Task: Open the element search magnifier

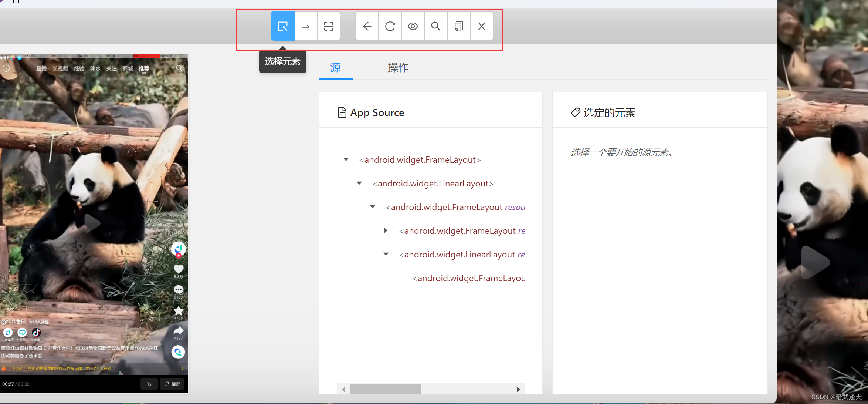Action: (x=436, y=26)
